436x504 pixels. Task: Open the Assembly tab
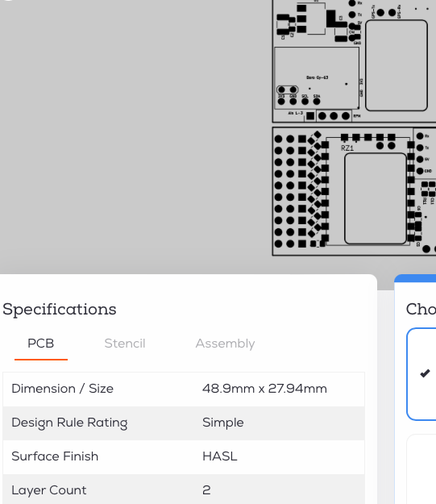pyautogui.click(x=225, y=344)
